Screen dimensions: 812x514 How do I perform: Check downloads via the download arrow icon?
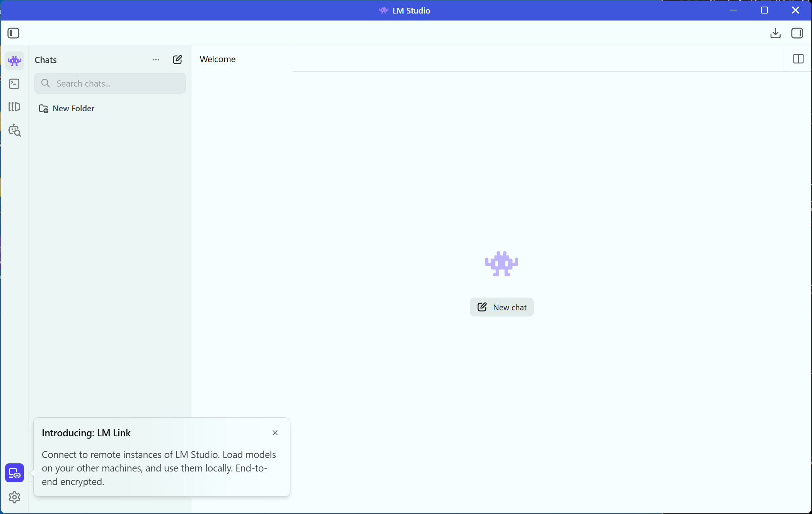[x=775, y=33]
